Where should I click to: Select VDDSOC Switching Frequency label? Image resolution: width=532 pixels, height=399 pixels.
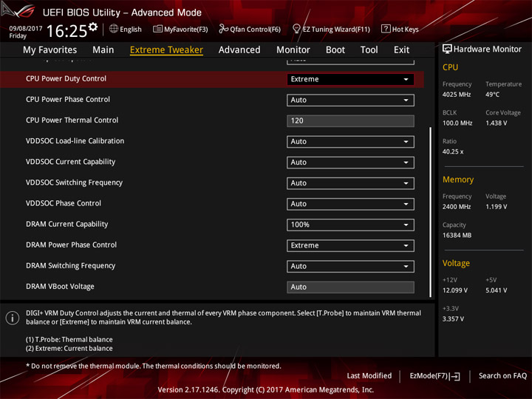(75, 183)
